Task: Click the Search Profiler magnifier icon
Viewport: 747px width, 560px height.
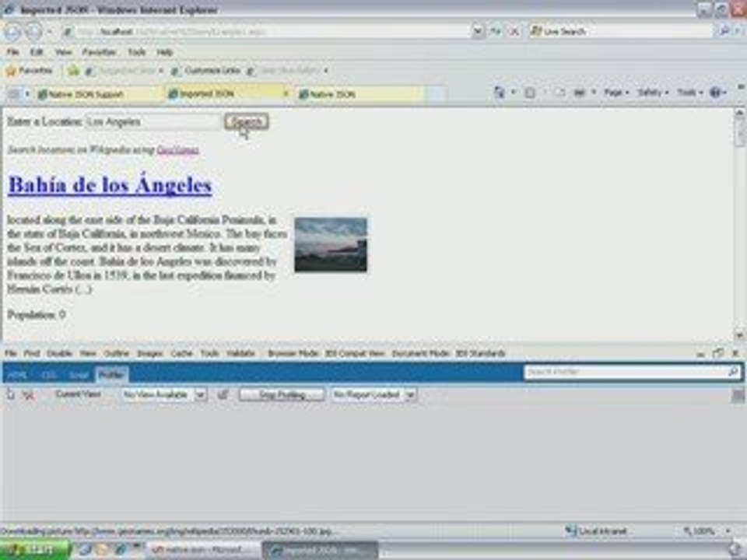Action: [x=733, y=372]
